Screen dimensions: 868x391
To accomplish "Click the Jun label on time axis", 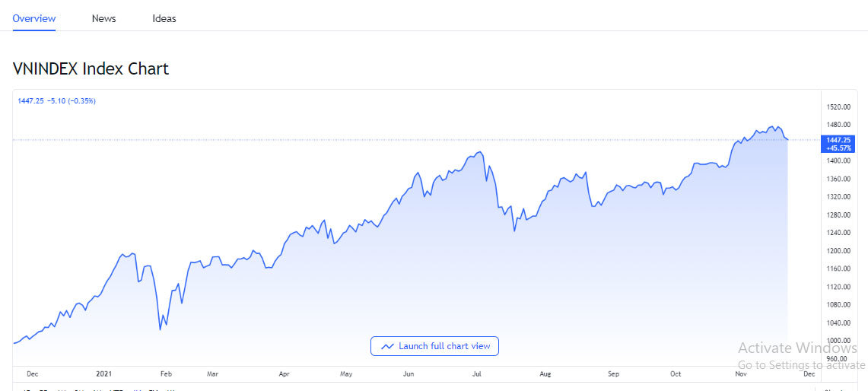I will pyautogui.click(x=409, y=374).
